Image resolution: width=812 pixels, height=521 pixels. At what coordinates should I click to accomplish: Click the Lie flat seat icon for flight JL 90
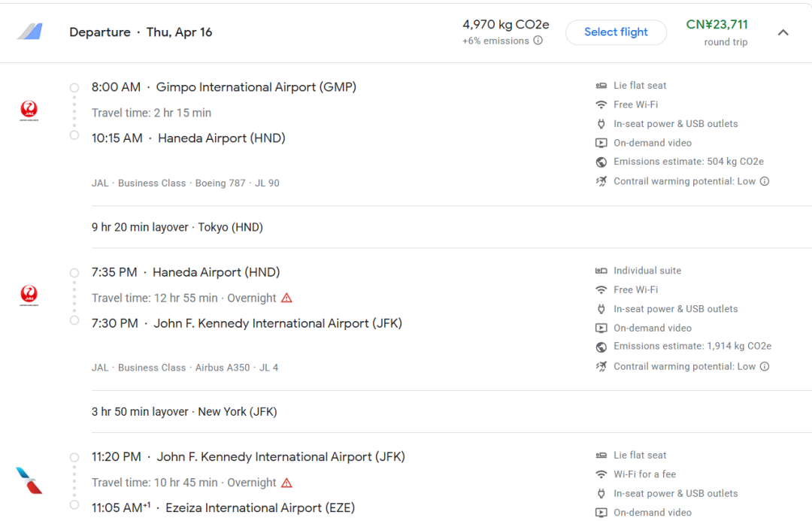point(601,86)
